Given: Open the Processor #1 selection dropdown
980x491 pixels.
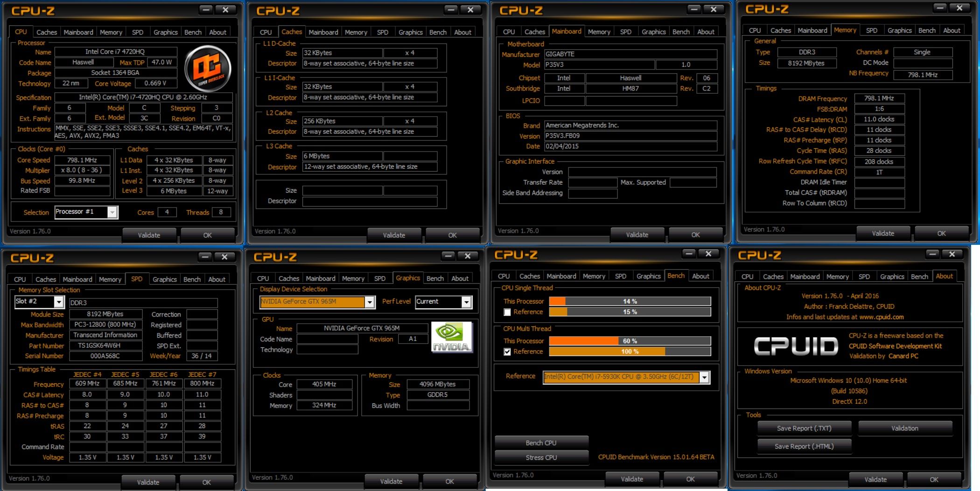Looking at the screenshot, I should tap(112, 212).
